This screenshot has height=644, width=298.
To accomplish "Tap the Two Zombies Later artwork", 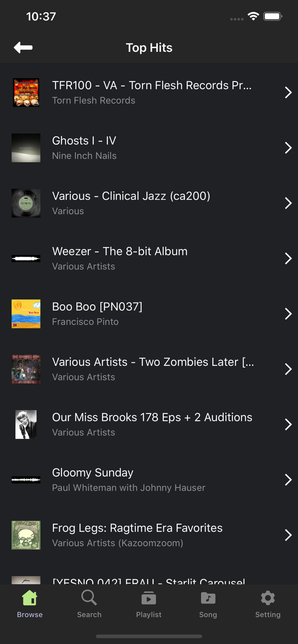I will (x=25, y=369).
